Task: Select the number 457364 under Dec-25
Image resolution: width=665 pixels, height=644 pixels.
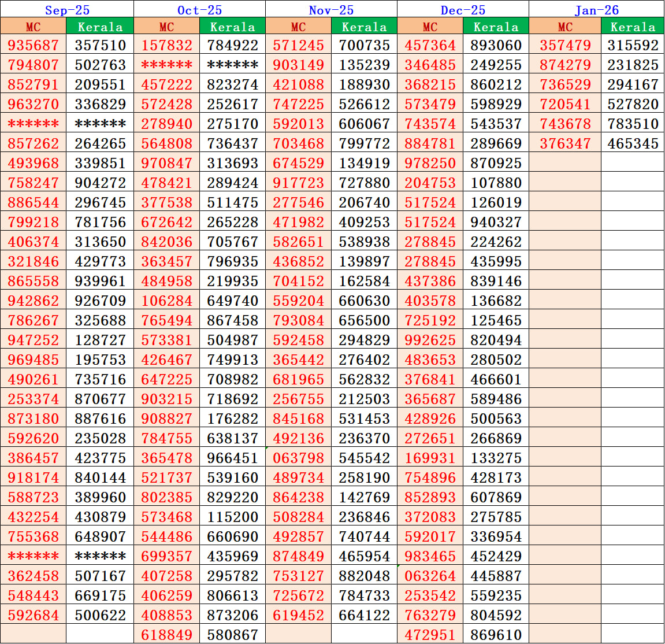Action: point(430,44)
